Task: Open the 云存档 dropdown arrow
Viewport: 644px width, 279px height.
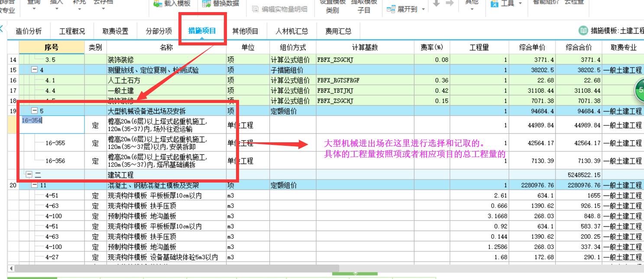Action: pyautogui.click(x=103, y=9)
